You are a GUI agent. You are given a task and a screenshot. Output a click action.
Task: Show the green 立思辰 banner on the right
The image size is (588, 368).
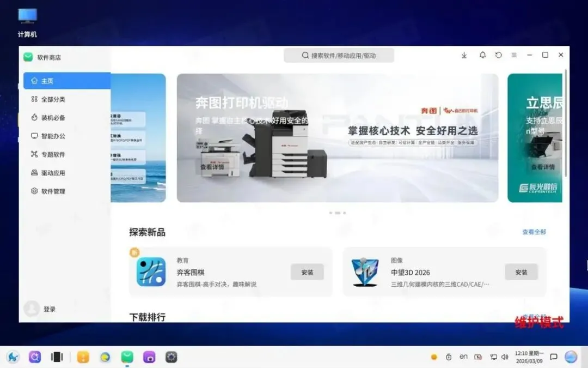(x=535, y=138)
